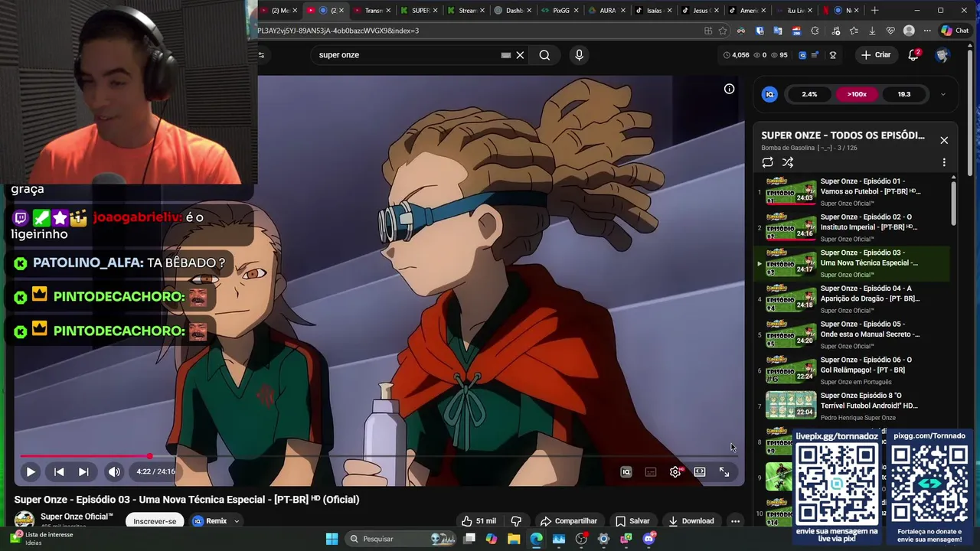The width and height of the screenshot is (980, 551).
Task: Click the video progress bar
Action: click(379, 456)
